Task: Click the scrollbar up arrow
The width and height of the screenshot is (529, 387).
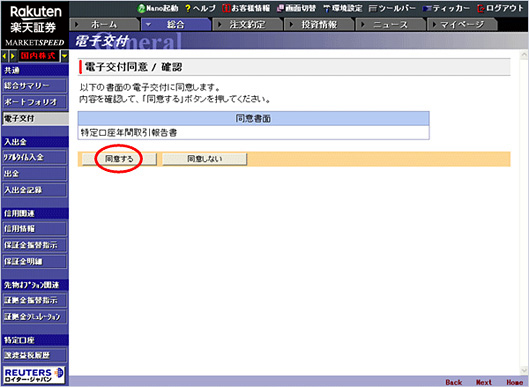Action: point(524,54)
